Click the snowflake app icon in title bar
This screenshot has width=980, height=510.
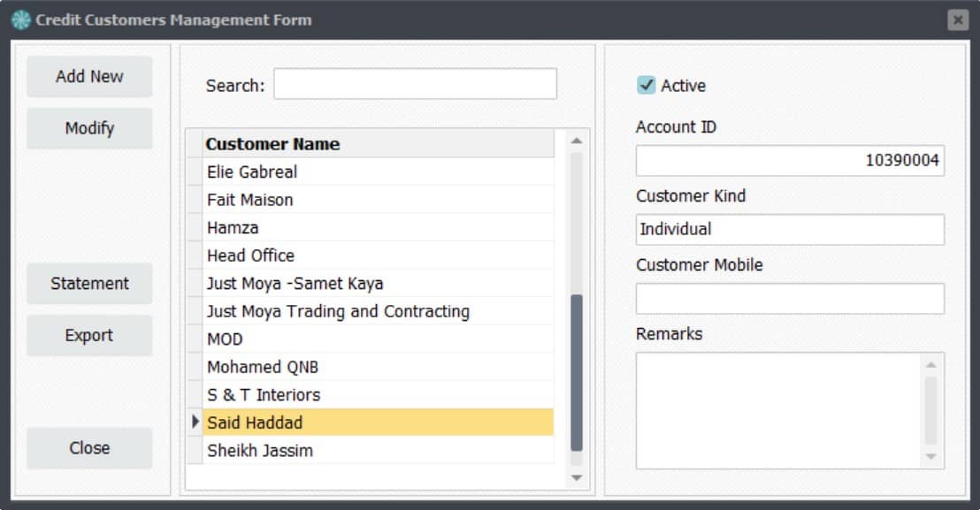click(x=20, y=20)
